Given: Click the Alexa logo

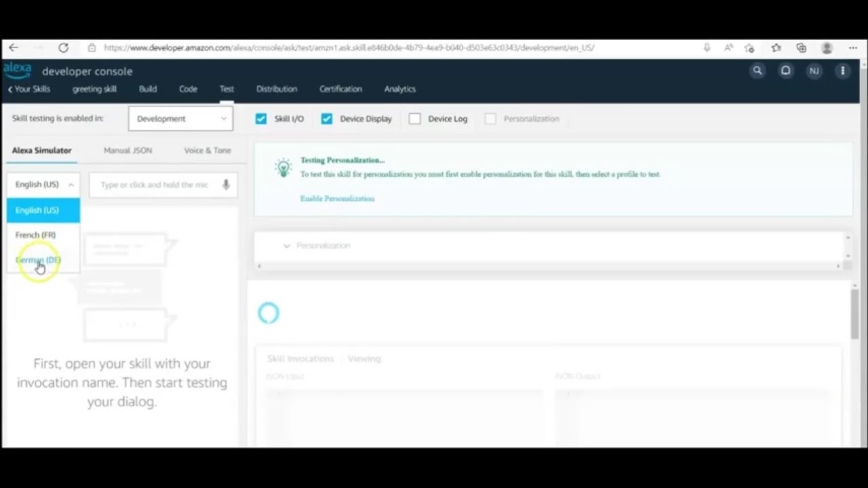Looking at the screenshot, I should click(18, 70).
